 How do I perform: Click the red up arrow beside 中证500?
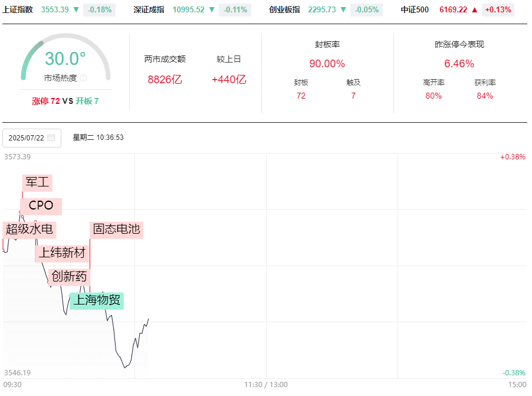pyautogui.click(x=474, y=9)
